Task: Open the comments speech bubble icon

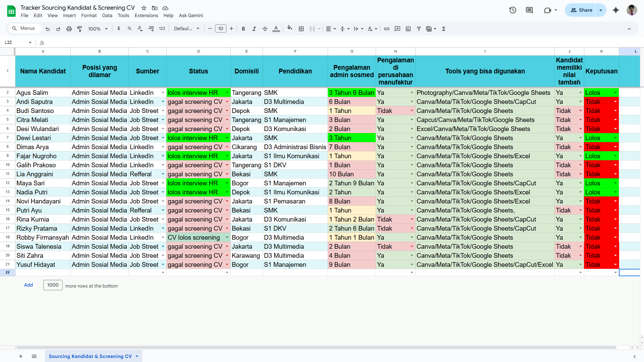Action: tap(529, 10)
